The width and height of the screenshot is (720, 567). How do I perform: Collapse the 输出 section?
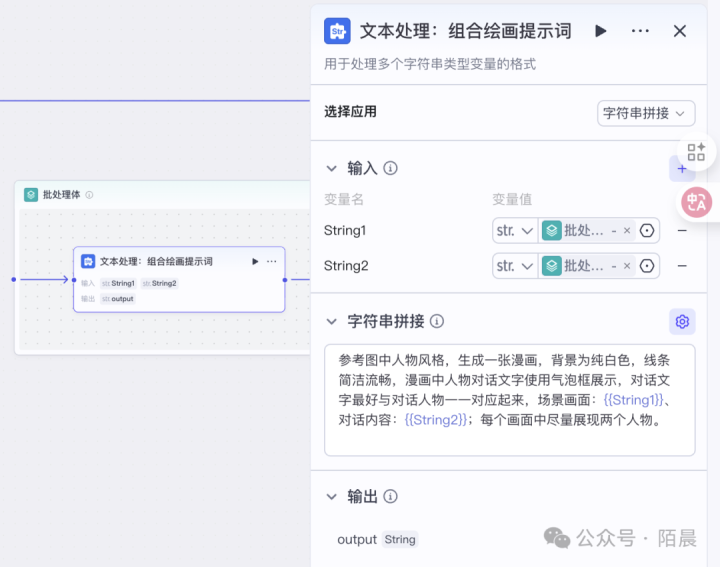pos(332,496)
